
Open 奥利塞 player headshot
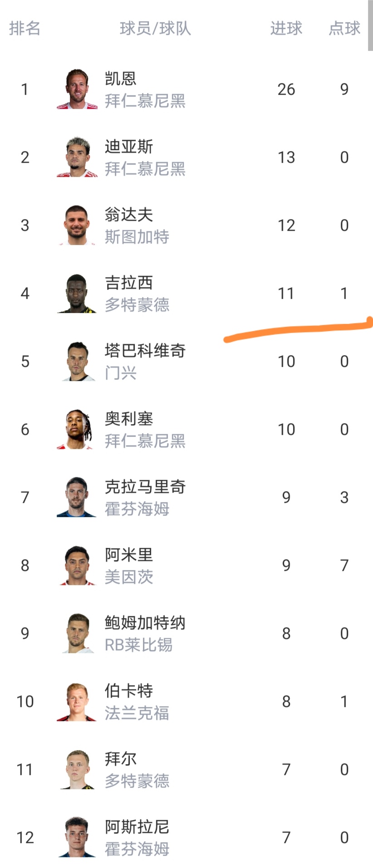(x=77, y=429)
